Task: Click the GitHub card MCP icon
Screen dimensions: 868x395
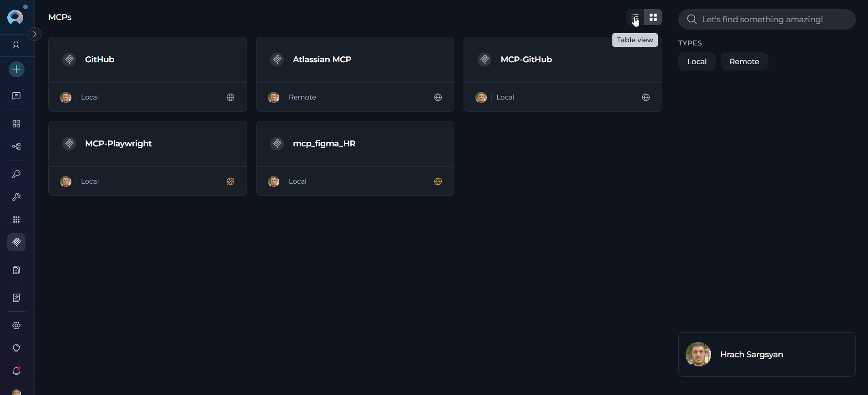Action: coord(69,60)
